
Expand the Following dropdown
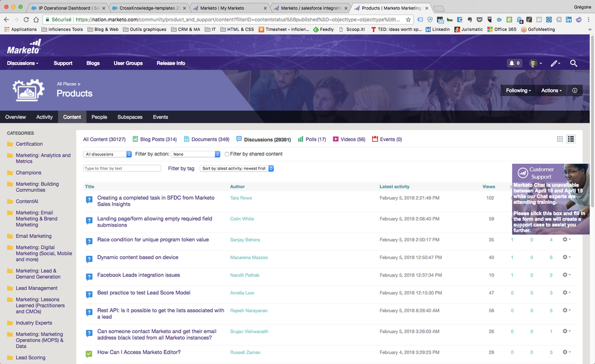coord(518,91)
